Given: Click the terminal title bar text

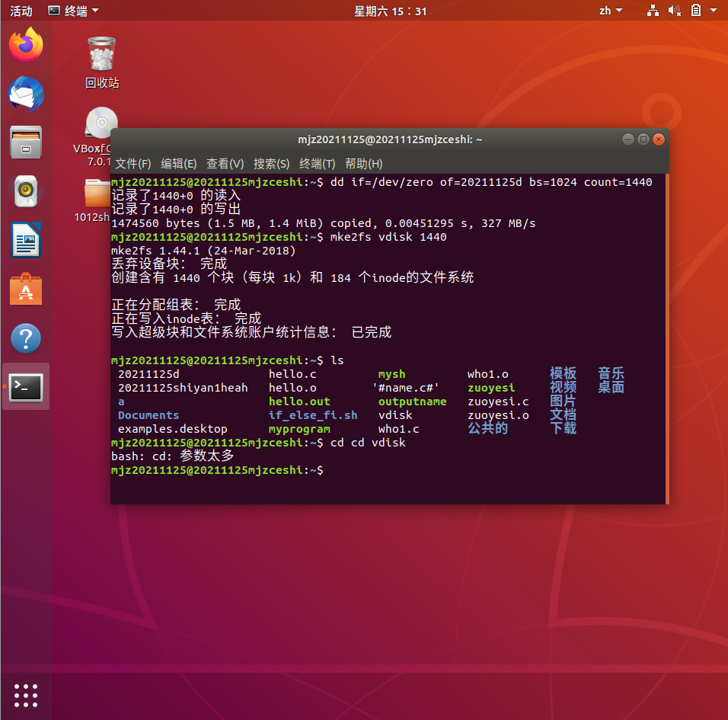Looking at the screenshot, I should [390, 139].
